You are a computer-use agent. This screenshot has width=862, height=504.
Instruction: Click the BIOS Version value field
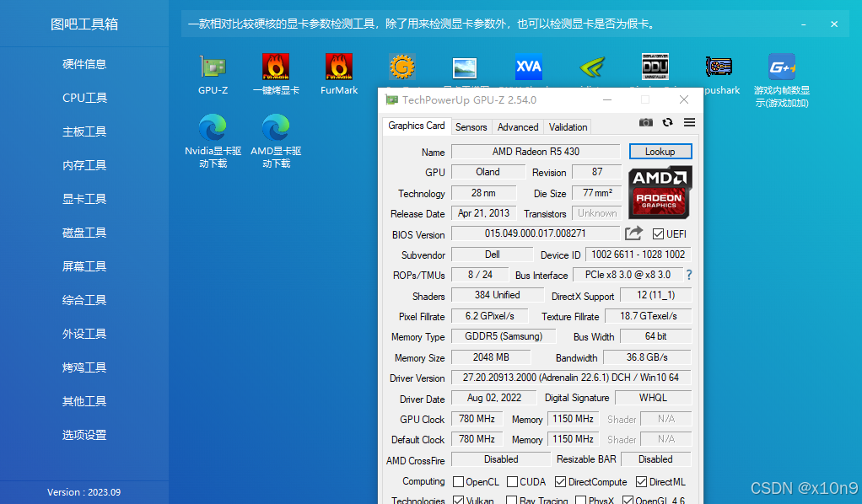[536, 233]
